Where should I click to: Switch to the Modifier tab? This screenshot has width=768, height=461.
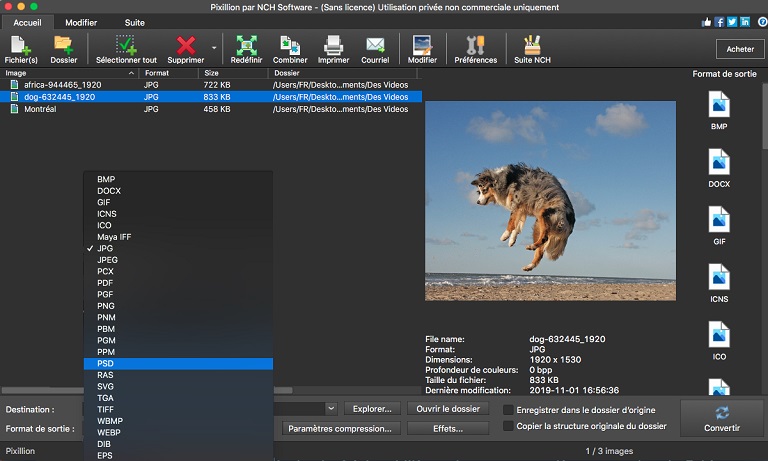(81, 23)
